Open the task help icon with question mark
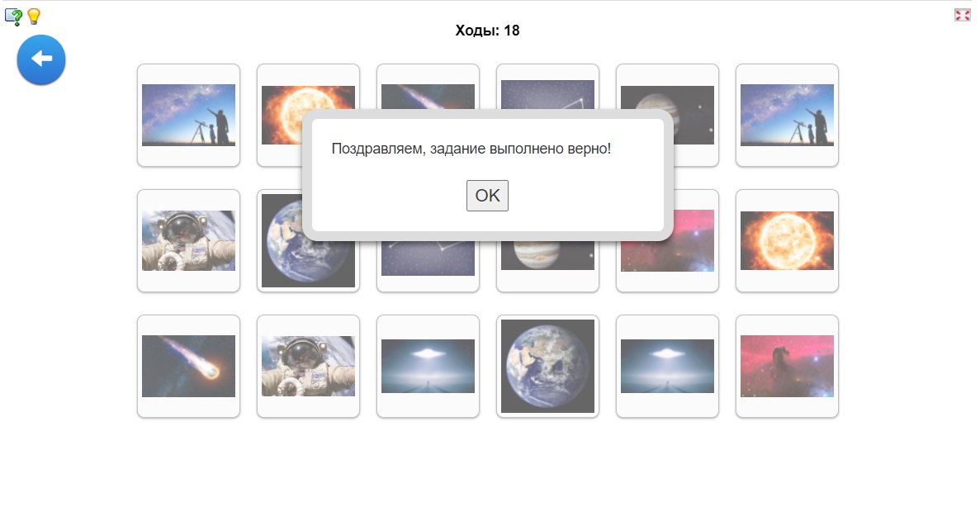The width and height of the screenshot is (980, 526). click(13, 17)
